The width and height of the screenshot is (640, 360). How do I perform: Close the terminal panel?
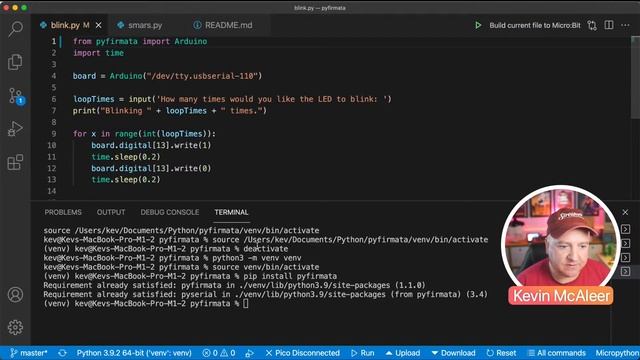tap(625, 212)
